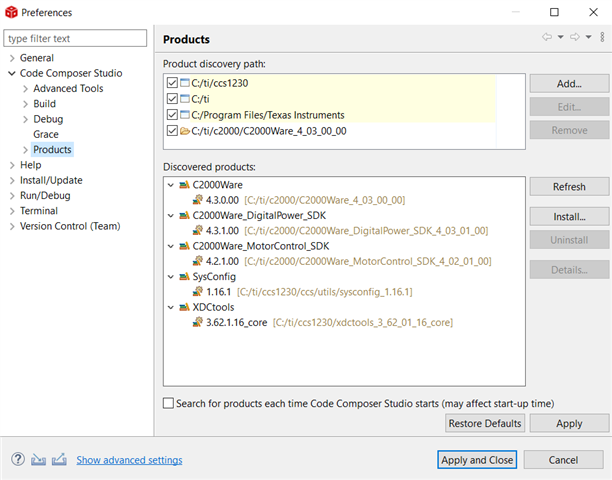
Task: Click the Import preferences icon
Action: pos(39,460)
